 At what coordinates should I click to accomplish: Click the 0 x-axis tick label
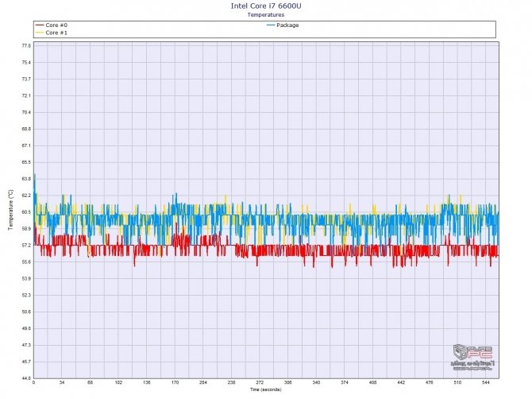33,382
